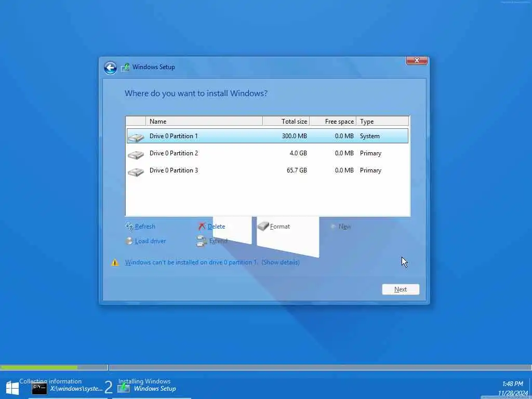The image size is (532, 399).
Task: Click the Extend partition link
Action: click(218, 241)
